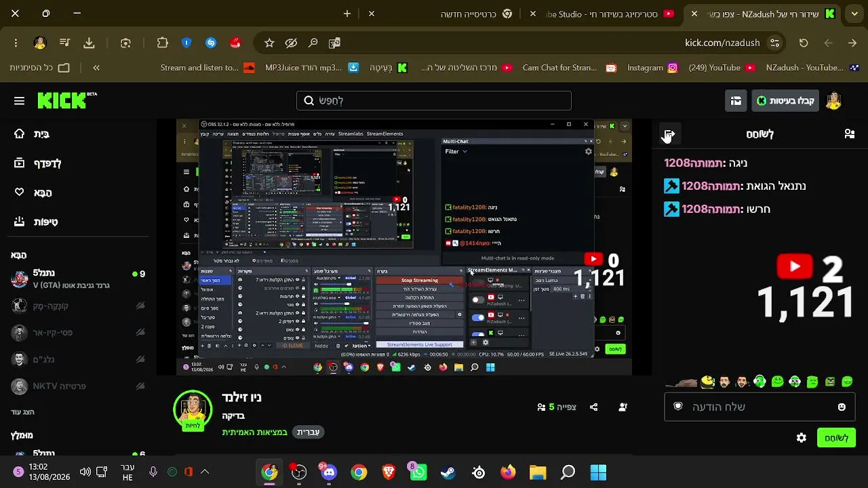The width and height of the screenshot is (868, 488).
Task: Open the Chrome profile avatar in toolbar
Action: [x=40, y=43]
